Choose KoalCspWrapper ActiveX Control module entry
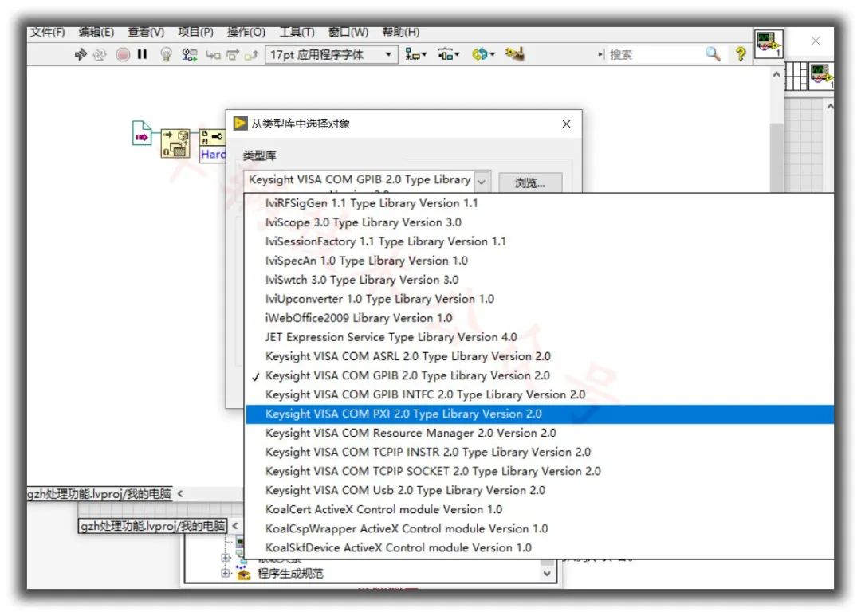The height and width of the screenshot is (616, 861). [x=539, y=528]
